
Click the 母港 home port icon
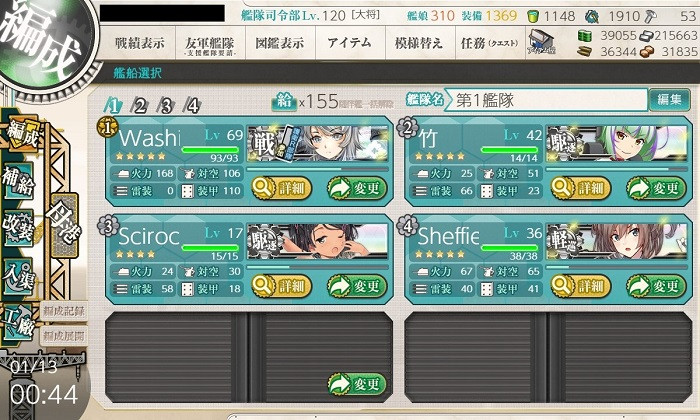(65, 225)
